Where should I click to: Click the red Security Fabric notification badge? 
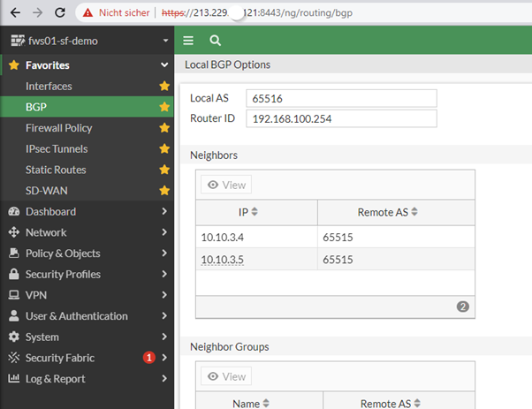pos(149,358)
